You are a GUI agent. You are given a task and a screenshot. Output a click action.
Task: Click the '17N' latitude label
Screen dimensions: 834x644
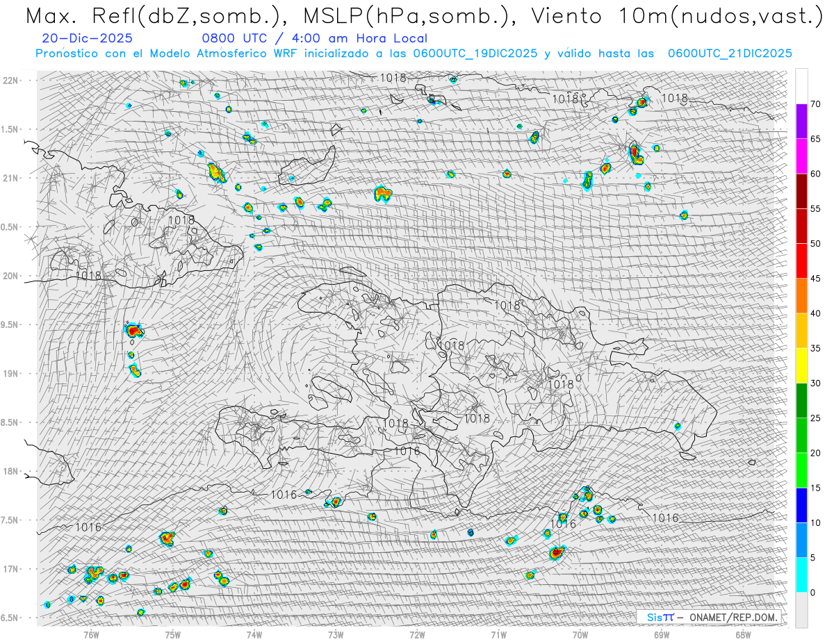click(x=11, y=569)
